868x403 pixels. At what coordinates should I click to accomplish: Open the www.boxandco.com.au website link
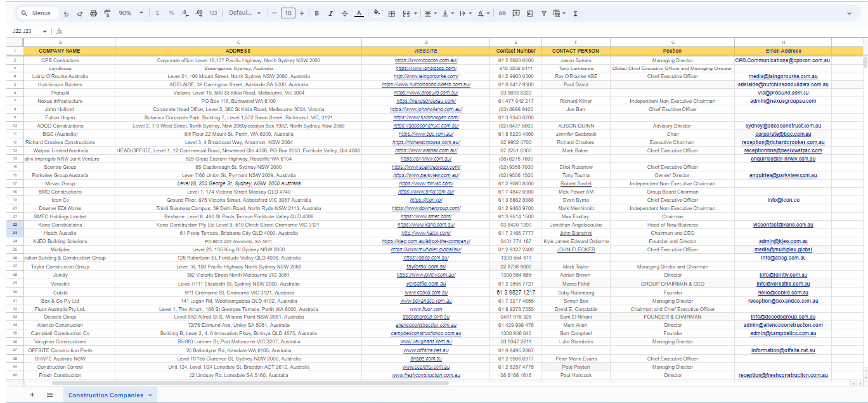pos(426,301)
